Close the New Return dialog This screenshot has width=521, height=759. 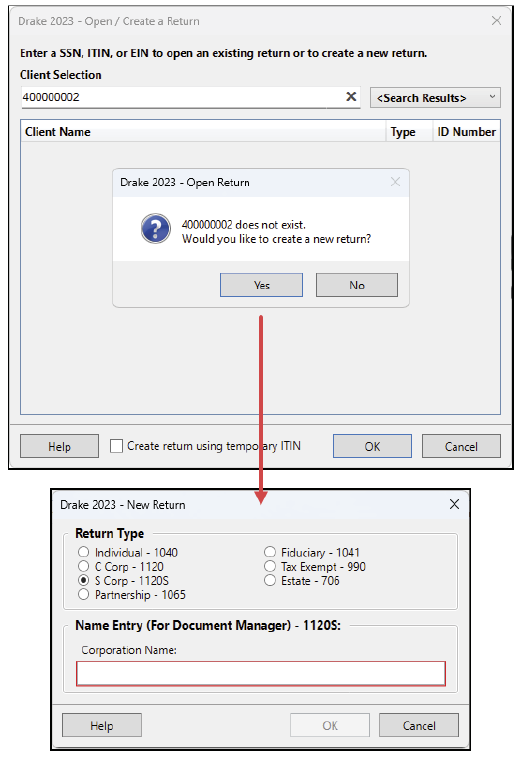click(454, 504)
